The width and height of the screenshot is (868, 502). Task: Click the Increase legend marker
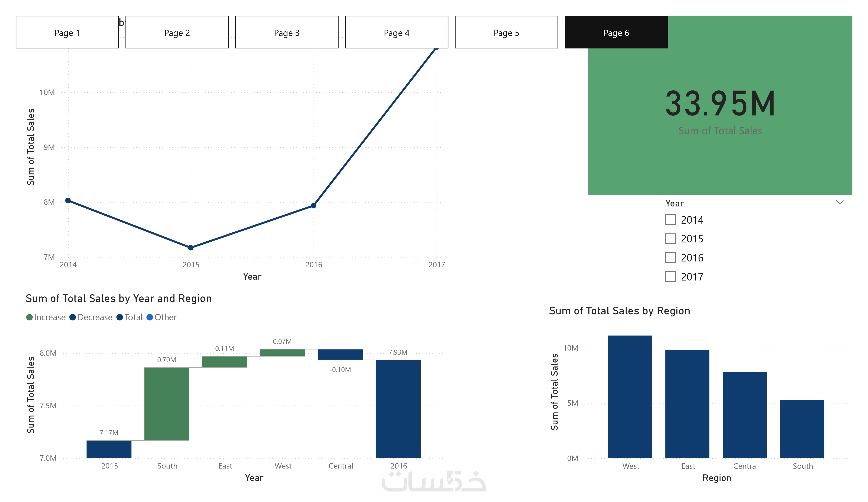29,317
